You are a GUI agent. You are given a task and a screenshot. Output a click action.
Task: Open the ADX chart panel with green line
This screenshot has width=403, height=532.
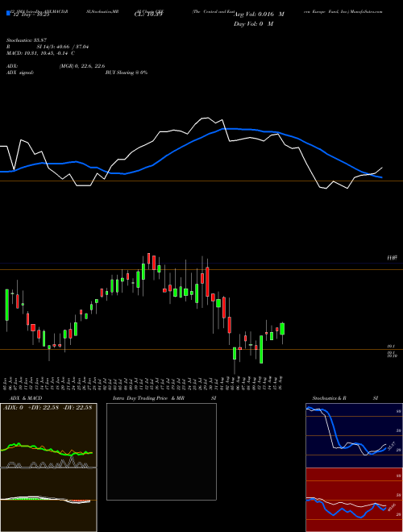coord(48,435)
